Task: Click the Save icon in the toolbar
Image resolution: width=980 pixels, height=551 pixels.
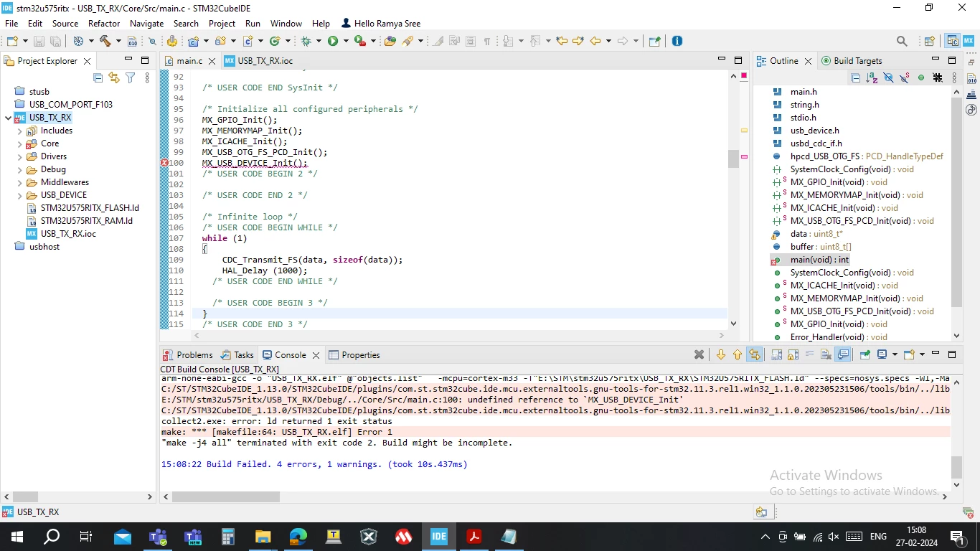Action: pyautogui.click(x=39, y=41)
